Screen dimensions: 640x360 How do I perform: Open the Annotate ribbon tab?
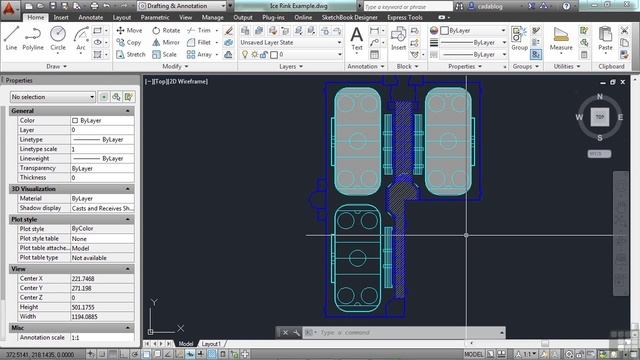point(91,18)
